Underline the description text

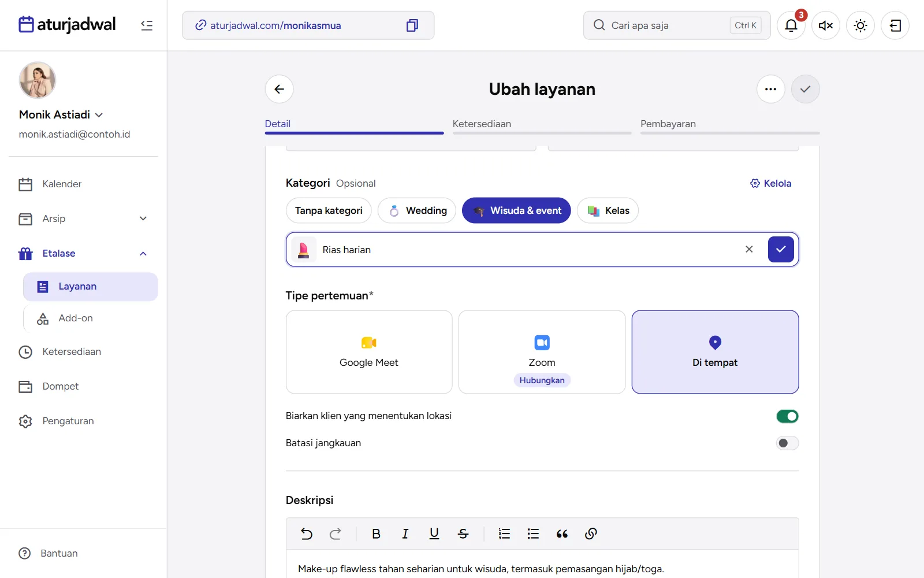[434, 533]
